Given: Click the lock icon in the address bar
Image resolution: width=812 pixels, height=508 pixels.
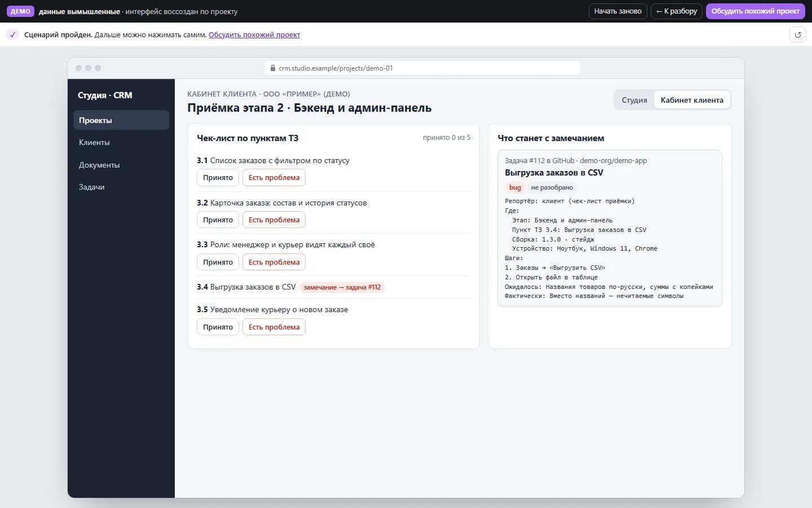Looking at the screenshot, I should pyautogui.click(x=273, y=68).
